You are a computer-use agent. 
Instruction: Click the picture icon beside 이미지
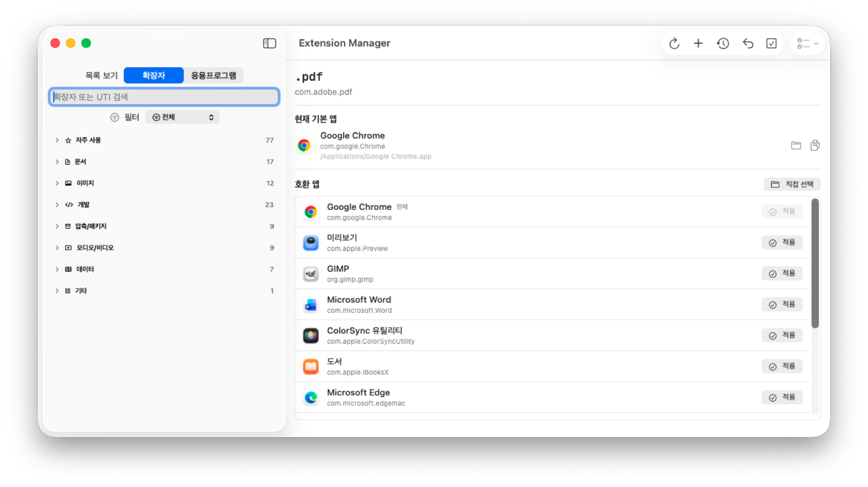point(68,183)
